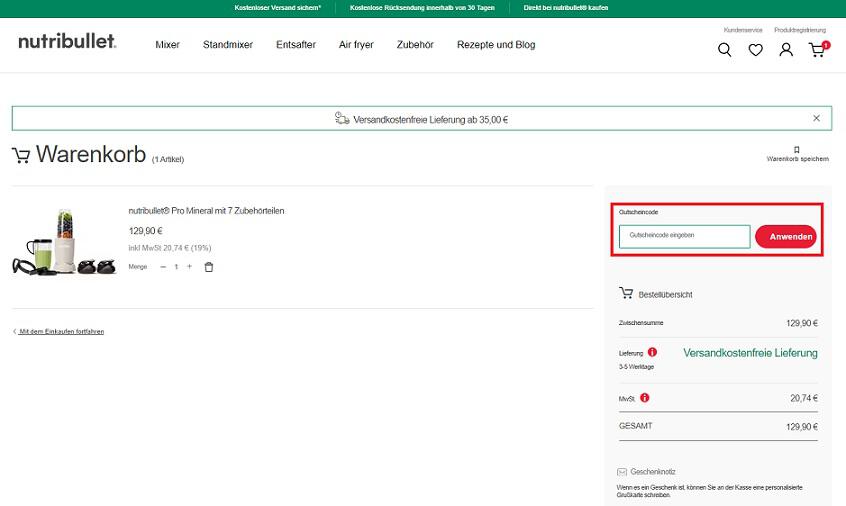Click the inkl MwSt 20,74 € text

tap(169, 248)
